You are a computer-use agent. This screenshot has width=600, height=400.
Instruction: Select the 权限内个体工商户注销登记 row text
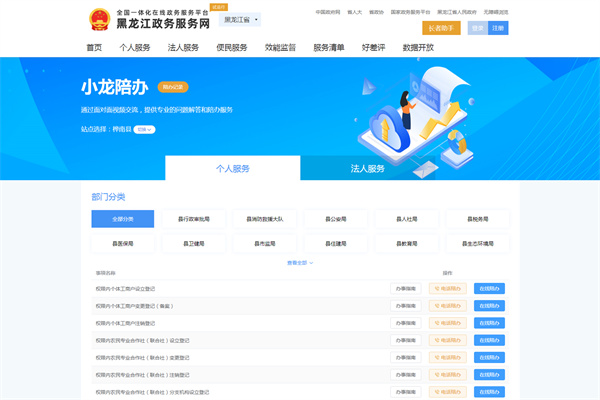[125, 323]
